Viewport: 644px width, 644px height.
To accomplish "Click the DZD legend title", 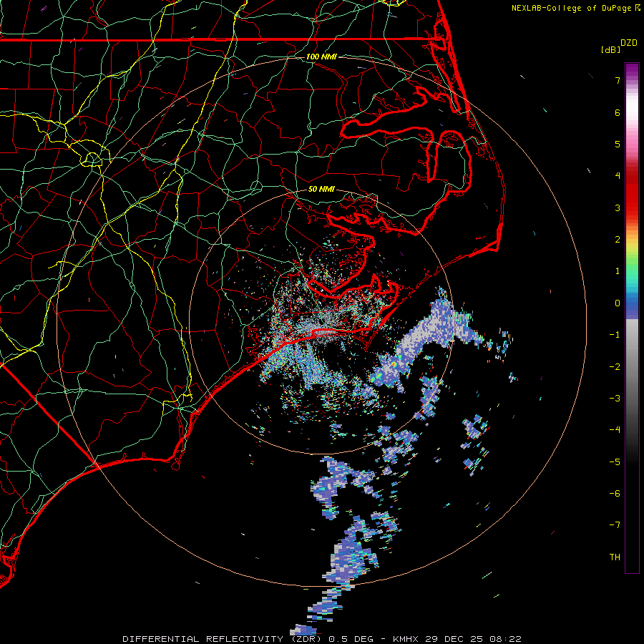I will (629, 43).
